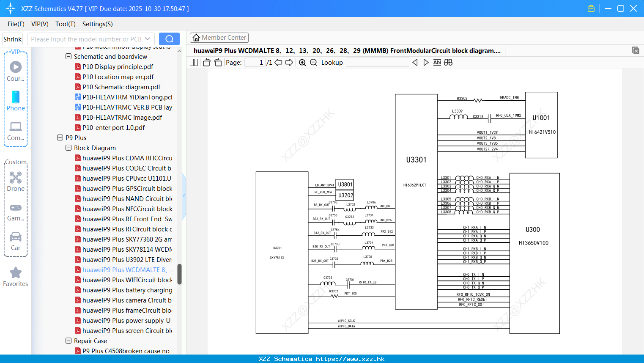Zoom out of the schematic

click(x=313, y=63)
